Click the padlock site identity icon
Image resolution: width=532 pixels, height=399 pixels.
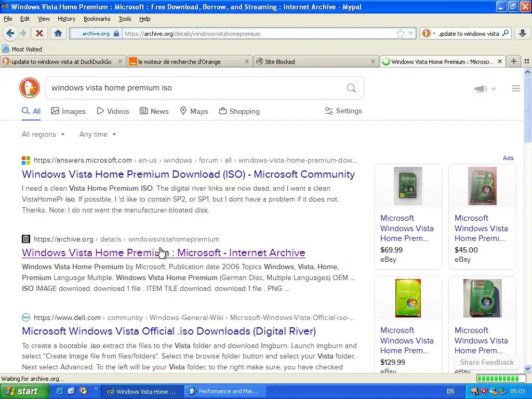[x=116, y=33]
